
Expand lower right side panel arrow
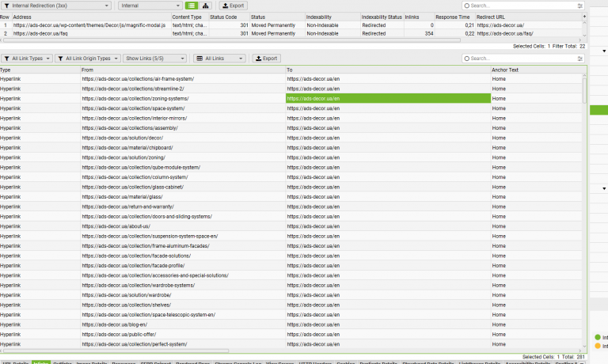tap(604, 189)
